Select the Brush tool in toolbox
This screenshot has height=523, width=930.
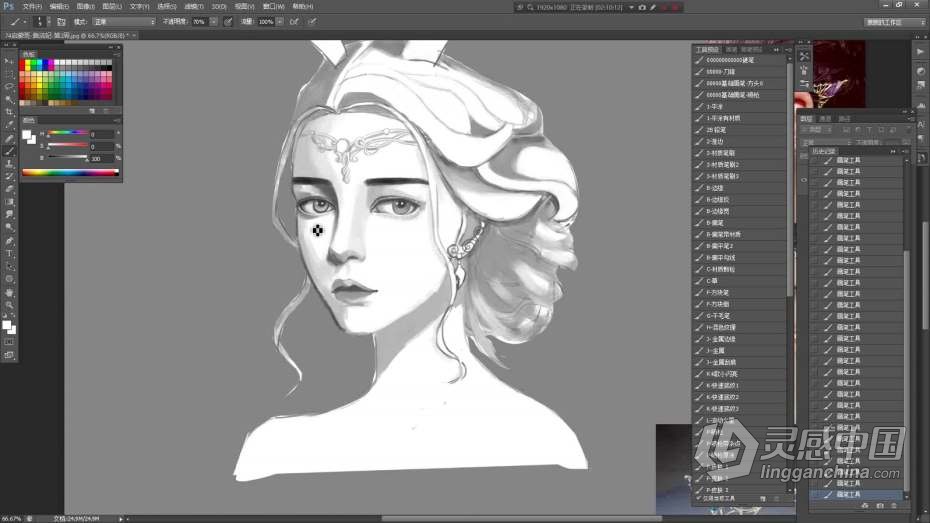pos(9,151)
